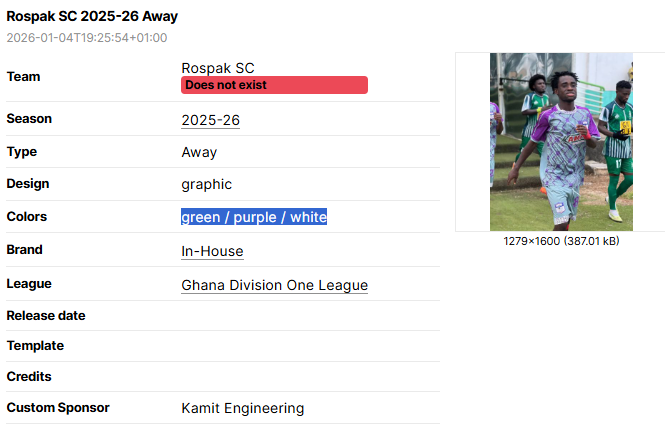Open the 2025-26 season link
This screenshot has width=665, height=434.
click(x=210, y=120)
